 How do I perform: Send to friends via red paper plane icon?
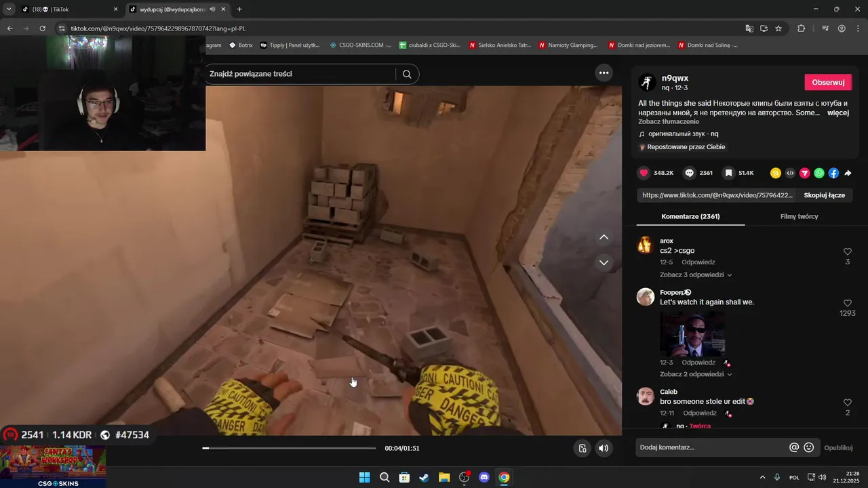coord(805,173)
